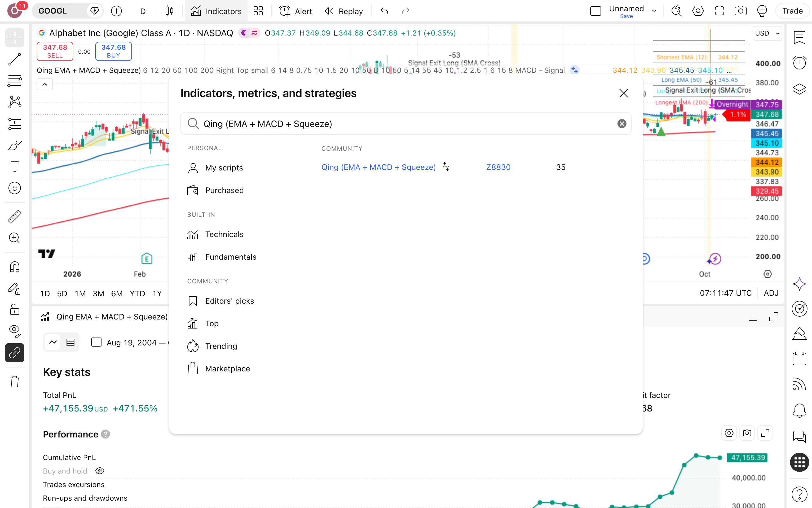Open the emoji icons tool
The image size is (812, 508).
click(14, 188)
